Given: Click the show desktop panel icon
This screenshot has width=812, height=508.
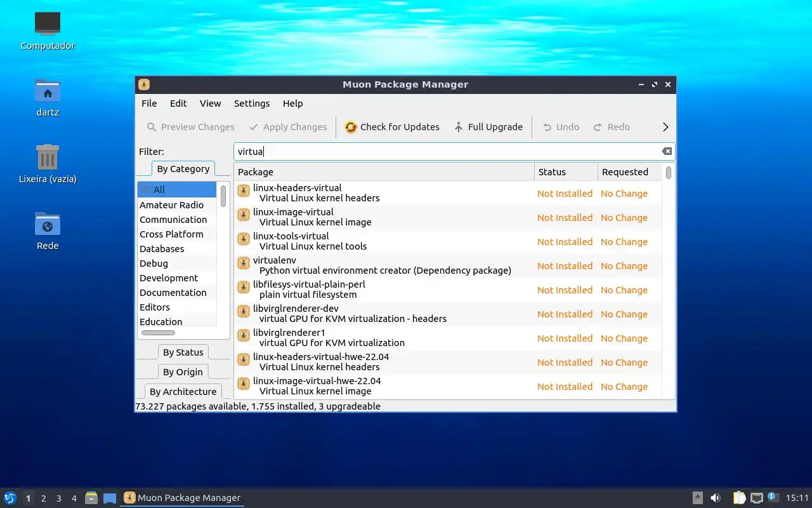Looking at the screenshot, I should 110,498.
